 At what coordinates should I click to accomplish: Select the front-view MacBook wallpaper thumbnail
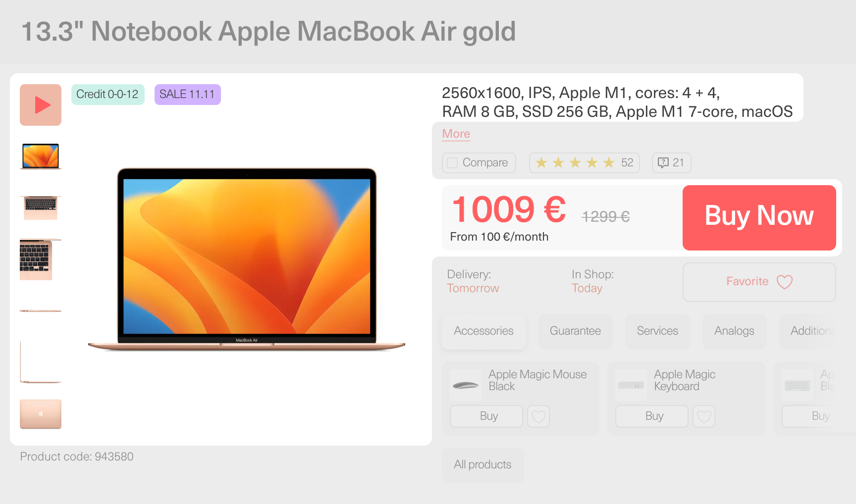[41, 156]
